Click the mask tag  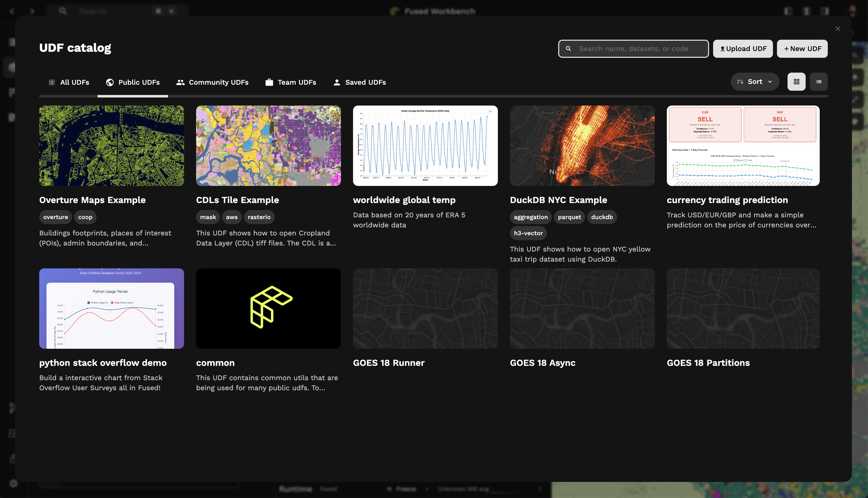[x=208, y=217]
